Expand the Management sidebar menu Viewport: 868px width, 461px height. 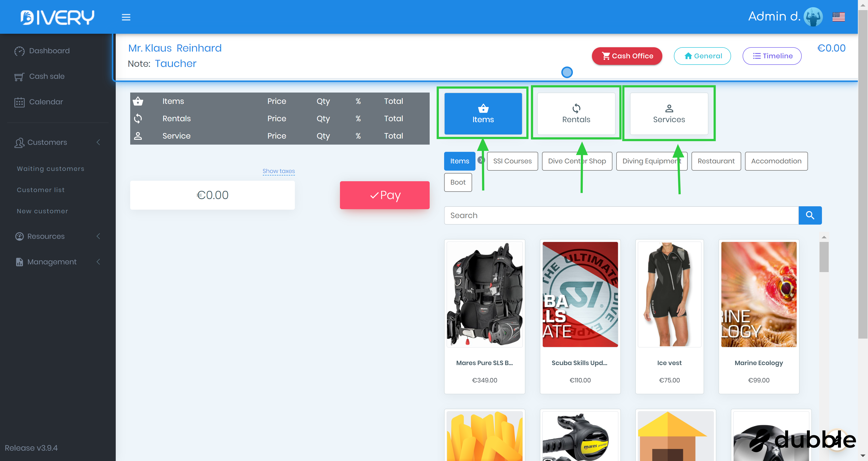click(x=52, y=262)
